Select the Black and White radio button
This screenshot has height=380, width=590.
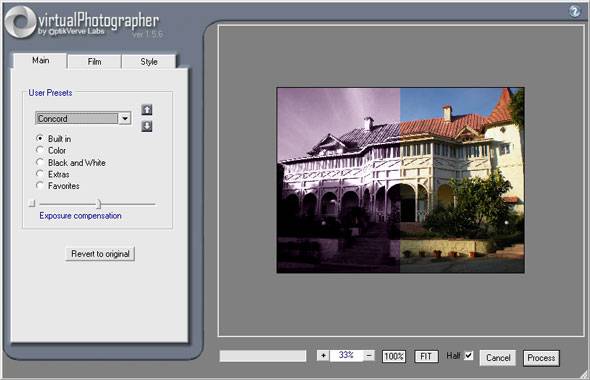[x=40, y=162]
